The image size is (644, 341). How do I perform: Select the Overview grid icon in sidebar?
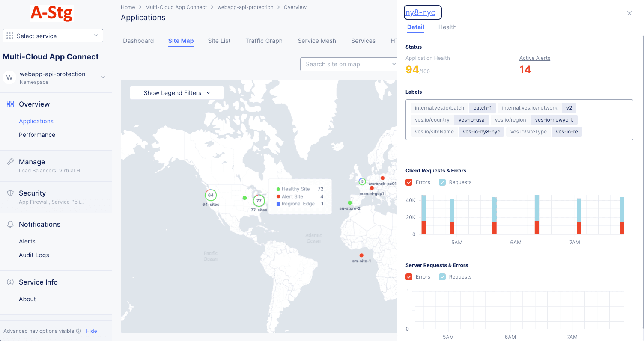click(x=10, y=104)
